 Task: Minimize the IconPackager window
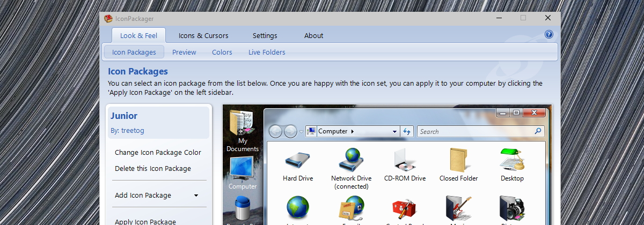tap(499, 18)
